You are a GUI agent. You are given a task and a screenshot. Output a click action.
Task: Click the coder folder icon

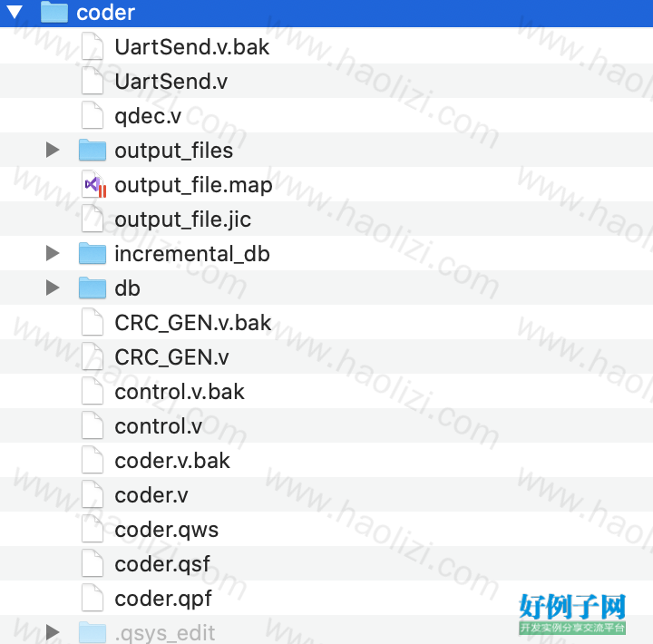pyautogui.click(x=54, y=12)
